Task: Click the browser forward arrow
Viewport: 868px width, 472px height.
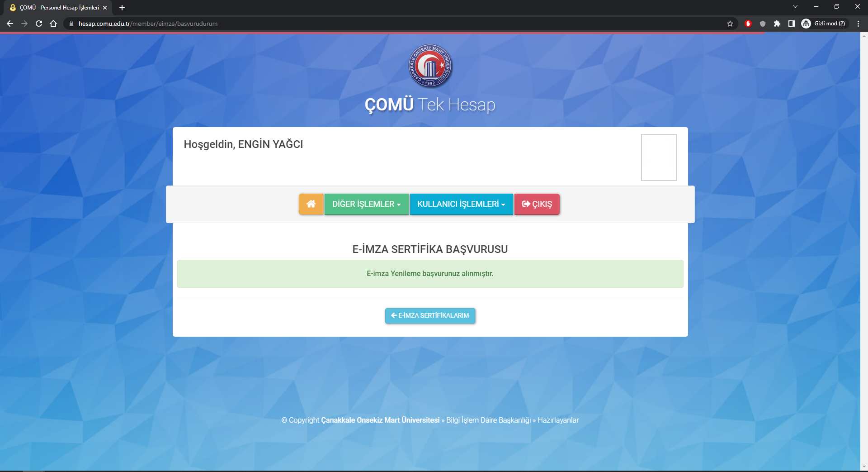Action: [x=24, y=24]
